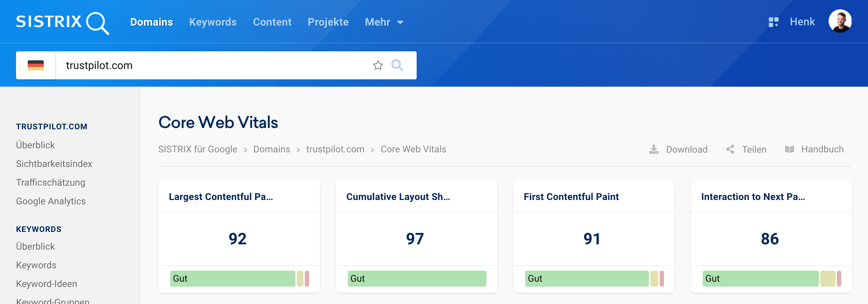Click the TRUSTPILOT.COM sidebar heading
Viewport: 868px width, 304px height.
51,127
